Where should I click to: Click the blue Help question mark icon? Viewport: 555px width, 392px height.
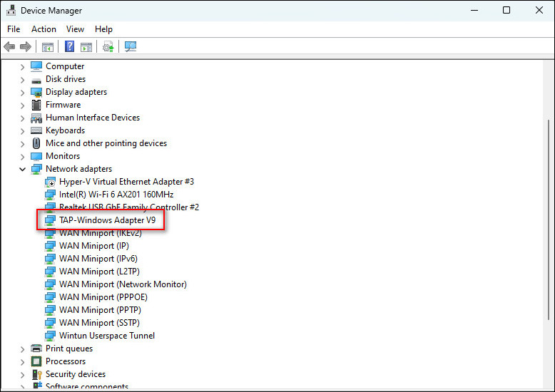pyautogui.click(x=69, y=47)
